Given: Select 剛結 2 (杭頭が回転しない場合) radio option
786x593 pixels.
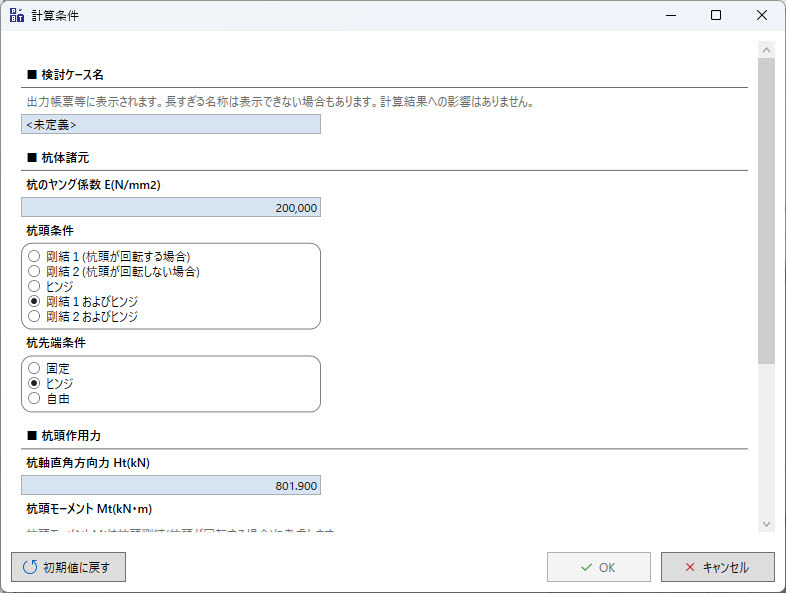Looking at the screenshot, I should [35, 271].
